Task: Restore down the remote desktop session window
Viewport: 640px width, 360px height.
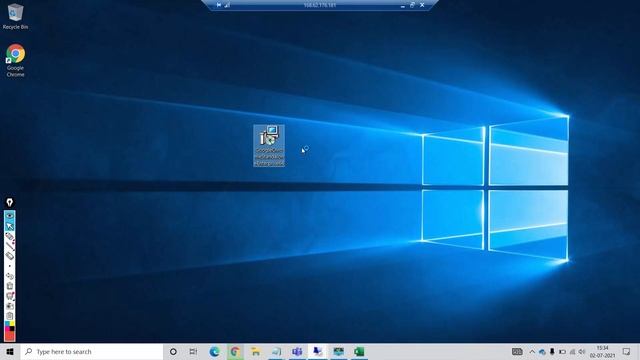Action: point(412,5)
